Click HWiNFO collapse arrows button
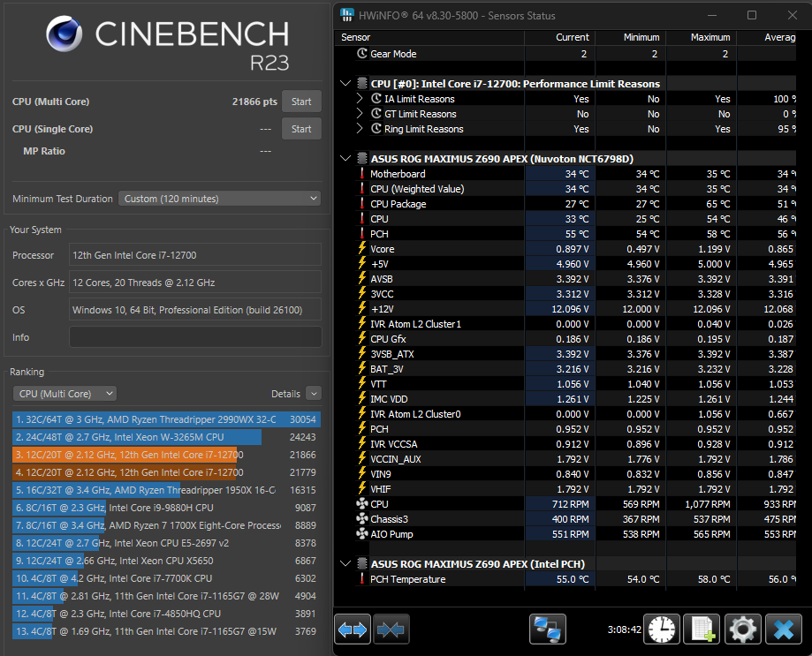The width and height of the screenshot is (812, 656). pos(391,630)
